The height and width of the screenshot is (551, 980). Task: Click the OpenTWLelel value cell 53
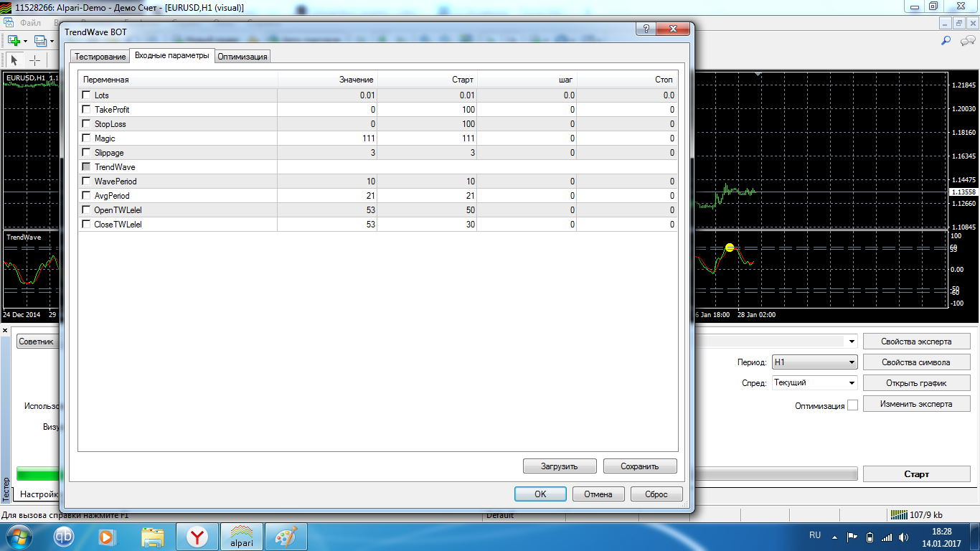(327, 210)
